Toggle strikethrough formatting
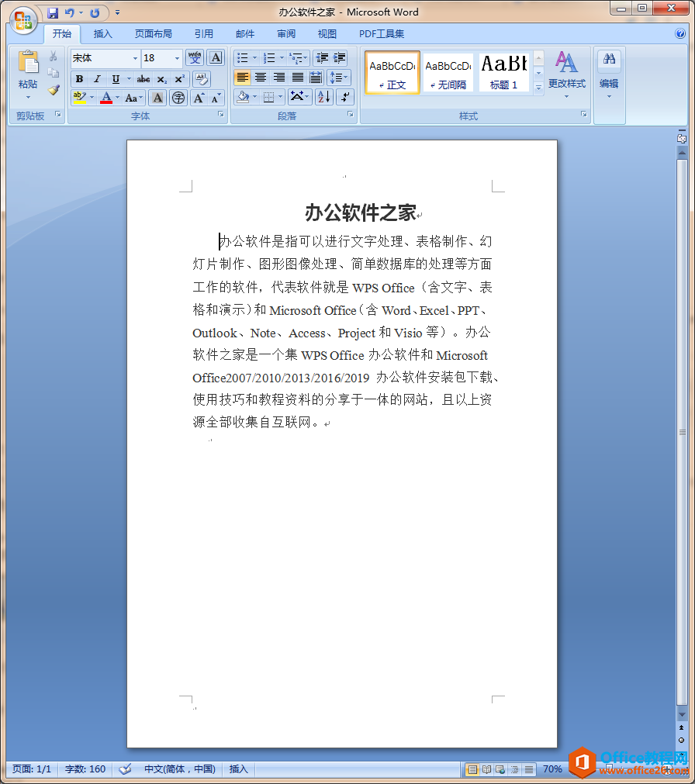The width and height of the screenshot is (695, 784). pyautogui.click(x=143, y=79)
